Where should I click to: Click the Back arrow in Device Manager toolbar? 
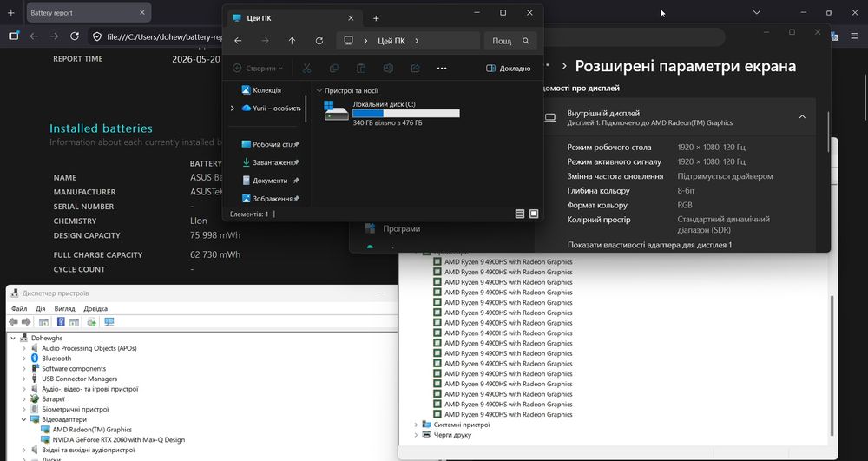(x=13, y=321)
